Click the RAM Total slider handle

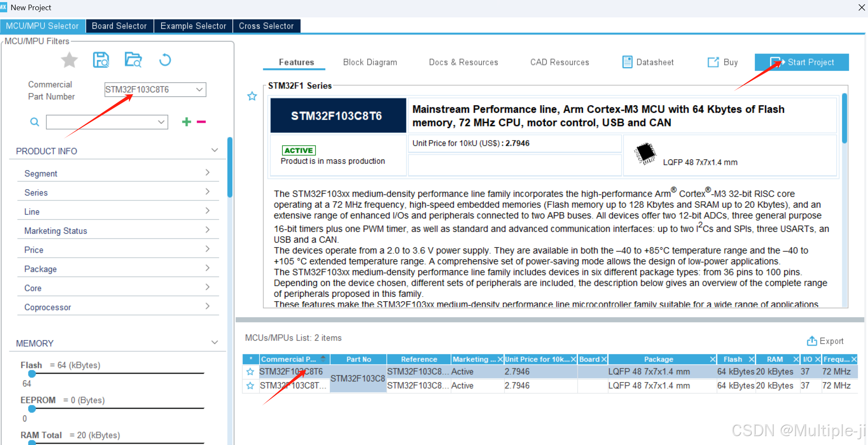coord(32,442)
